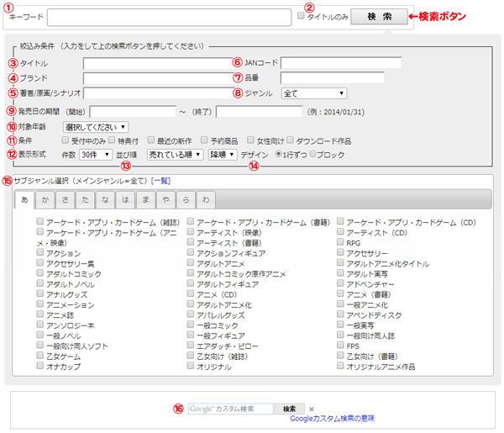Open the 件数 dropdown showing 30件
The width and height of the screenshot is (504, 433).
point(96,155)
